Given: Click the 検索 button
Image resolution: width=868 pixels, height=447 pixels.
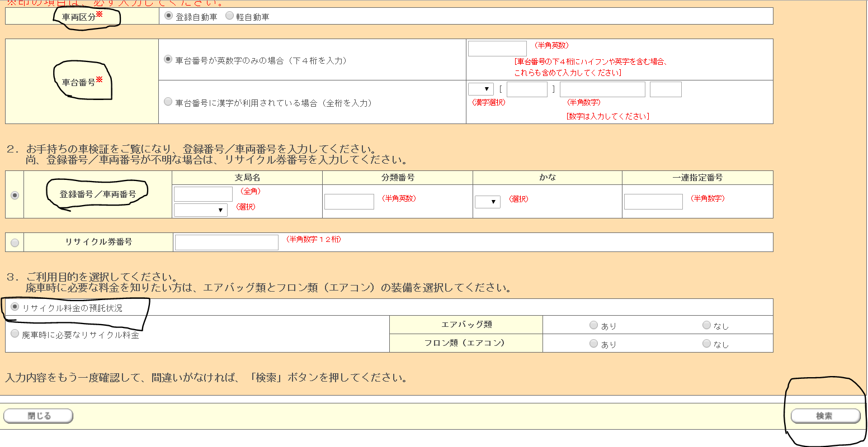Looking at the screenshot, I should point(825,416).
